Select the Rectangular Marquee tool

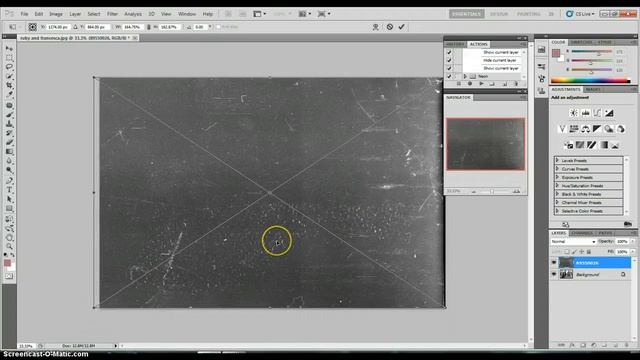pyautogui.click(x=9, y=58)
